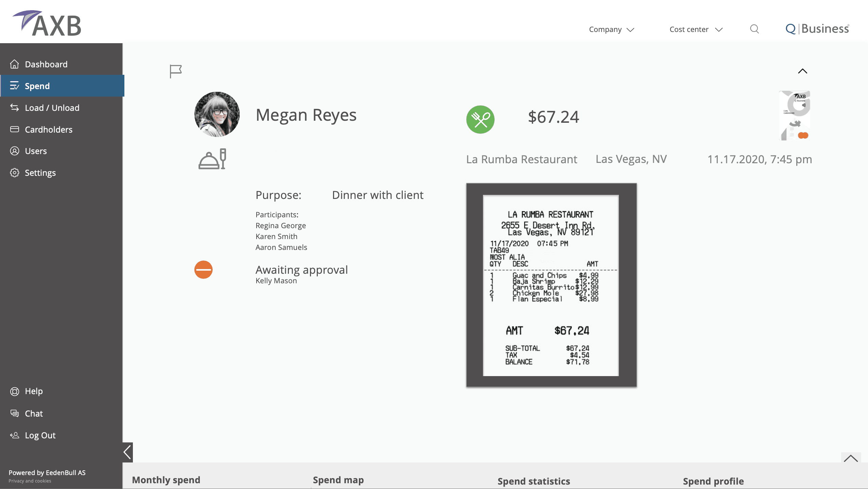Click Megan Reyes profile photo

pyautogui.click(x=217, y=115)
